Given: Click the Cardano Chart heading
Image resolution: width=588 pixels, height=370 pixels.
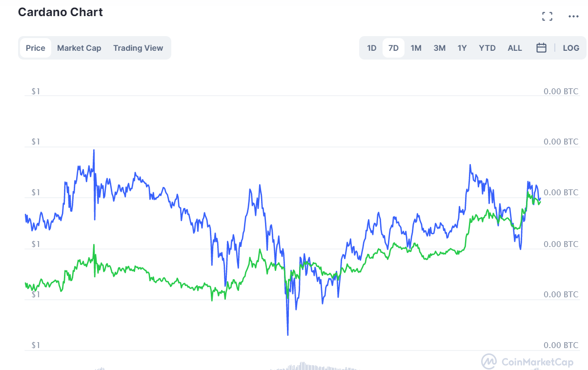Looking at the screenshot, I should (61, 12).
